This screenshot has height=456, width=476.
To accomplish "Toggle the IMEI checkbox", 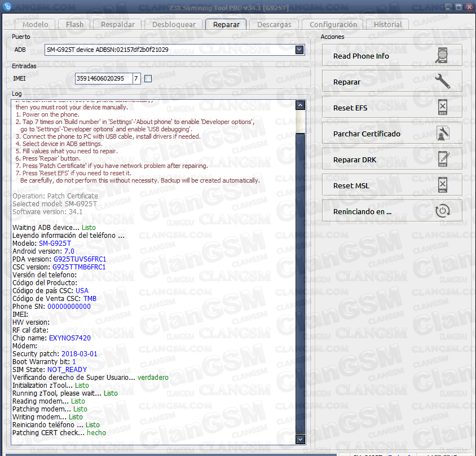I will 148,78.
